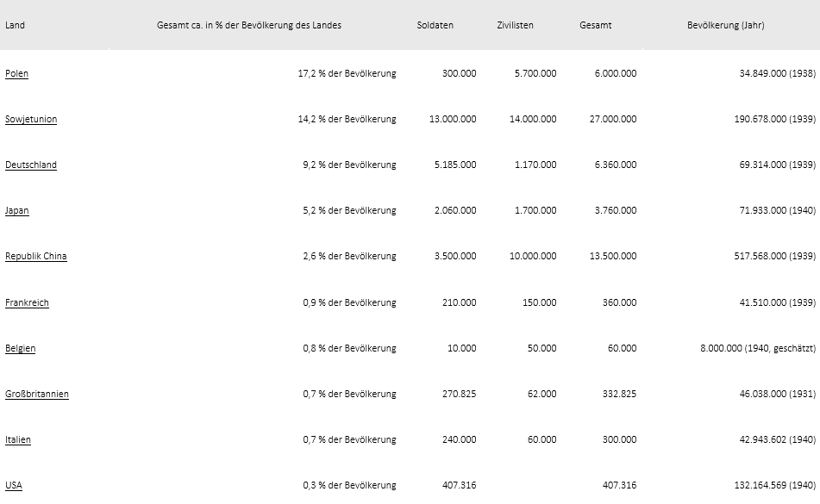Click the 27.000.000 total cell for Sowjetunion

[x=613, y=119]
